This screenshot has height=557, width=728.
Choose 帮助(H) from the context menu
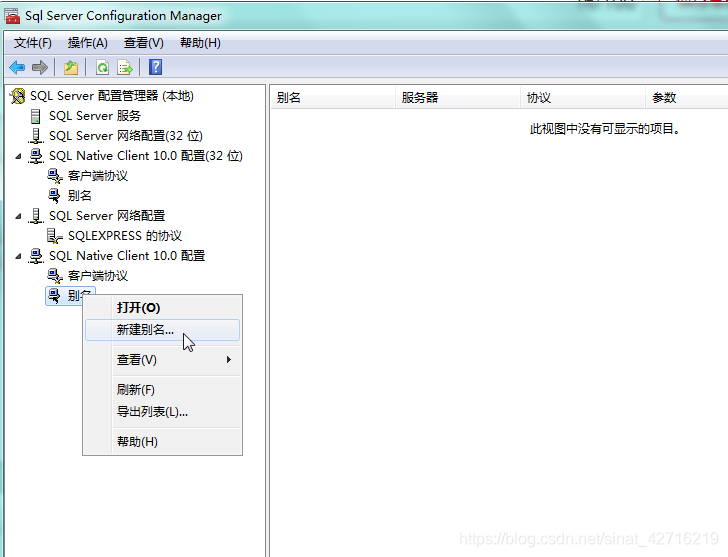pos(162,441)
